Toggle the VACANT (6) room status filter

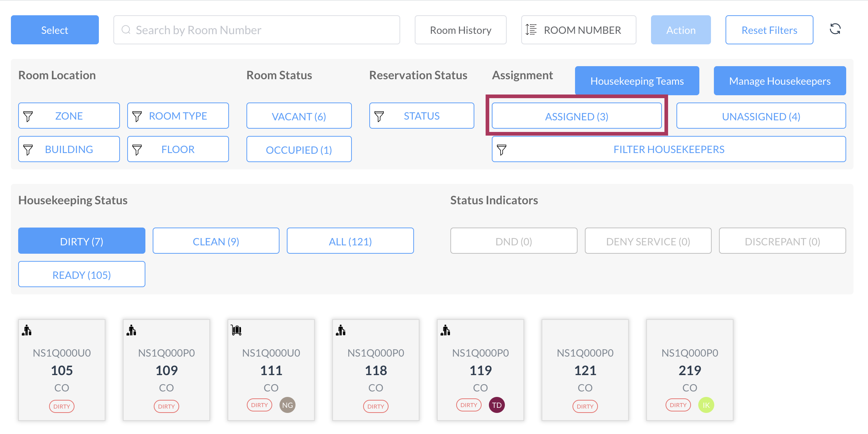[299, 116]
